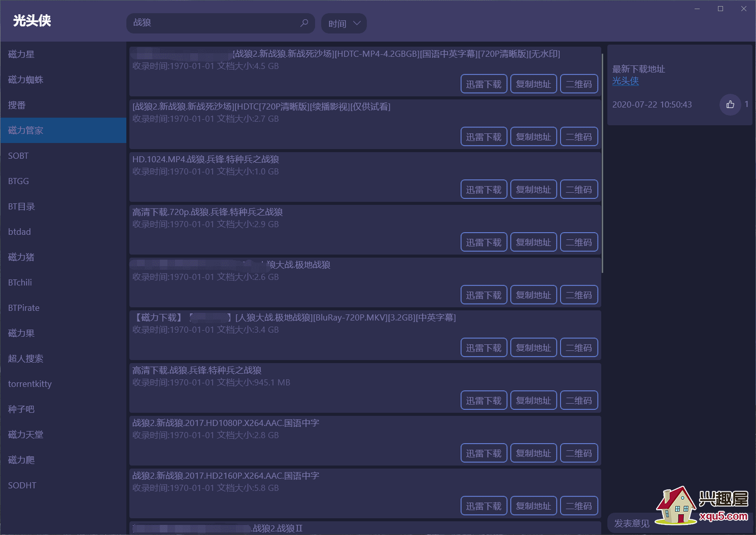Minimize the 光头侠 window
756x535 pixels.
[697, 9]
